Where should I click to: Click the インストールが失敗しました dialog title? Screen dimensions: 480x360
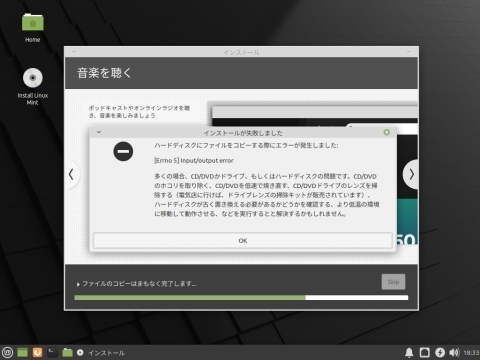coord(243,133)
